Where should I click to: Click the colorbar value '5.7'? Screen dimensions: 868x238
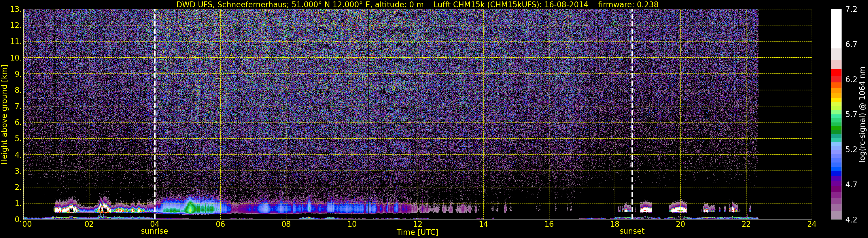coord(852,114)
